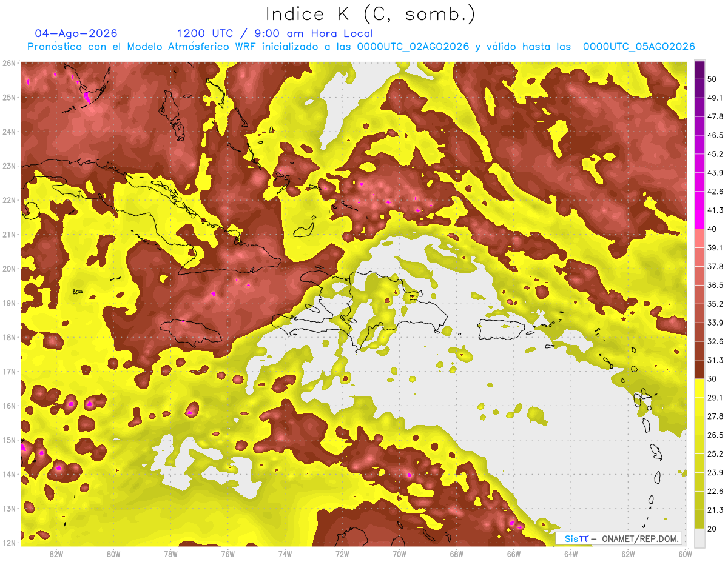Click the latitude axis label "19N"
Screen dimensions: 728x562
pos(9,303)
